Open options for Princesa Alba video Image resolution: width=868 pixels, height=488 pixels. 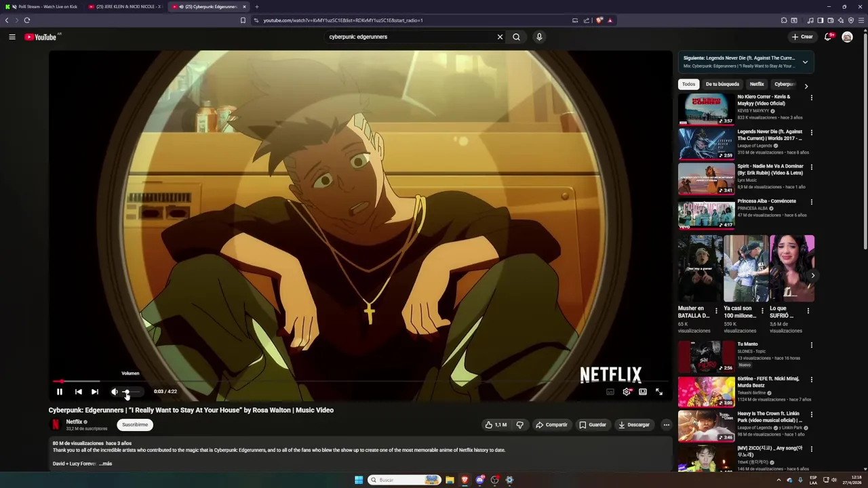(811, 202)
